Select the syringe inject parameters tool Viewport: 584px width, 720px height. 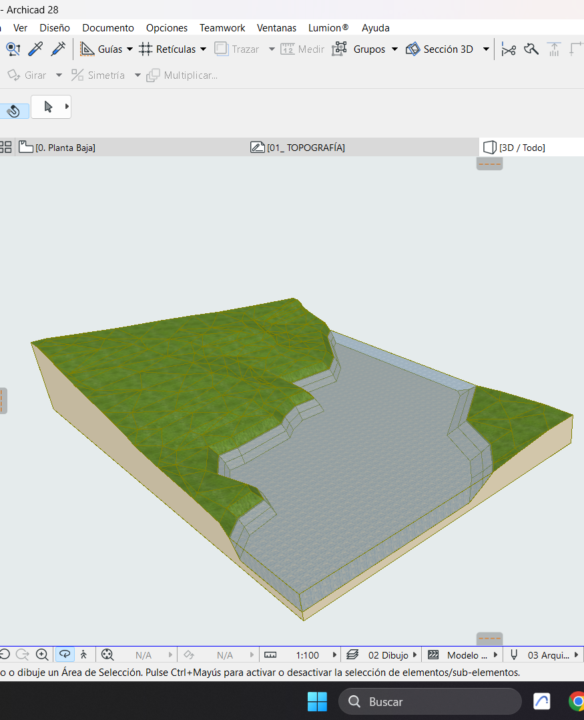58,49
